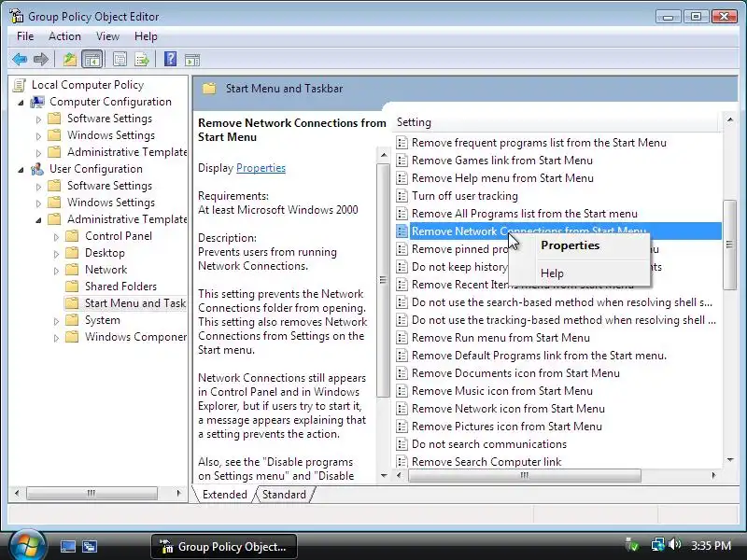
Task: Toggle the show/hide console tree icon
Action: (92, 60)
